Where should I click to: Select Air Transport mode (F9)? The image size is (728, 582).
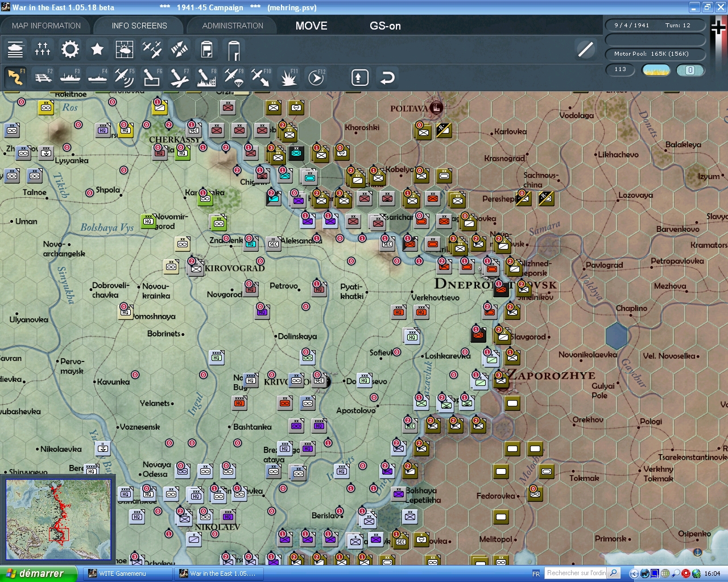pyautogui.click(x=234, y=77)
